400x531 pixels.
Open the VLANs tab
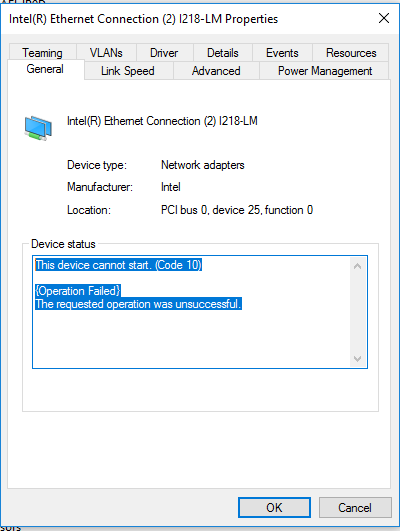click(x=106, y=52)
